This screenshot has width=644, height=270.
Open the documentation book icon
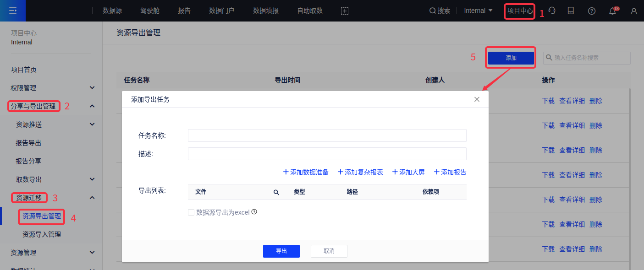(571, 11)
